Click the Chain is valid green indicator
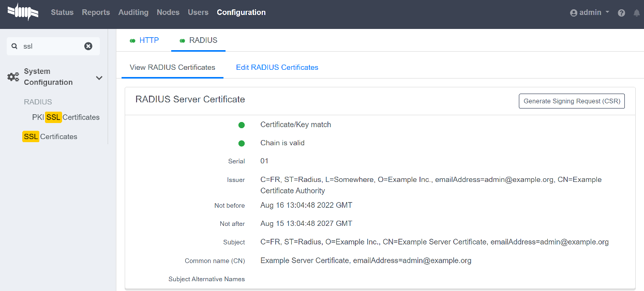The image size is (644, 291). pyautogui.click(x=241, y=143)
